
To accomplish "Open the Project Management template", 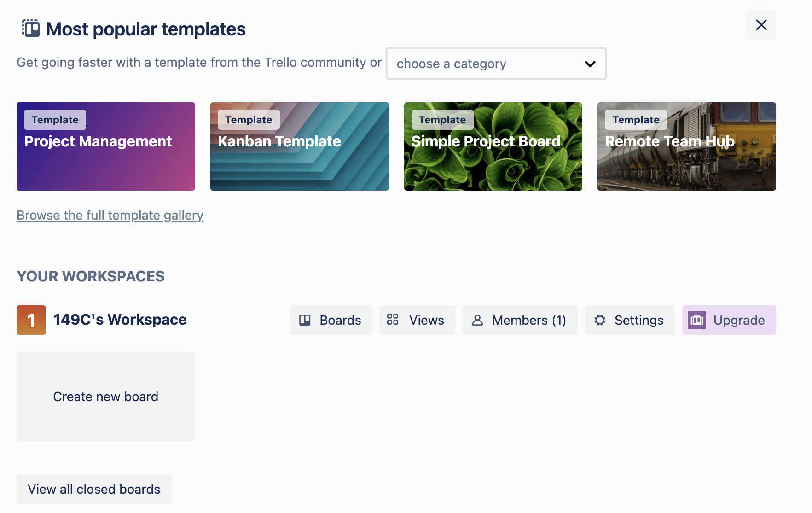I will 106,146.
